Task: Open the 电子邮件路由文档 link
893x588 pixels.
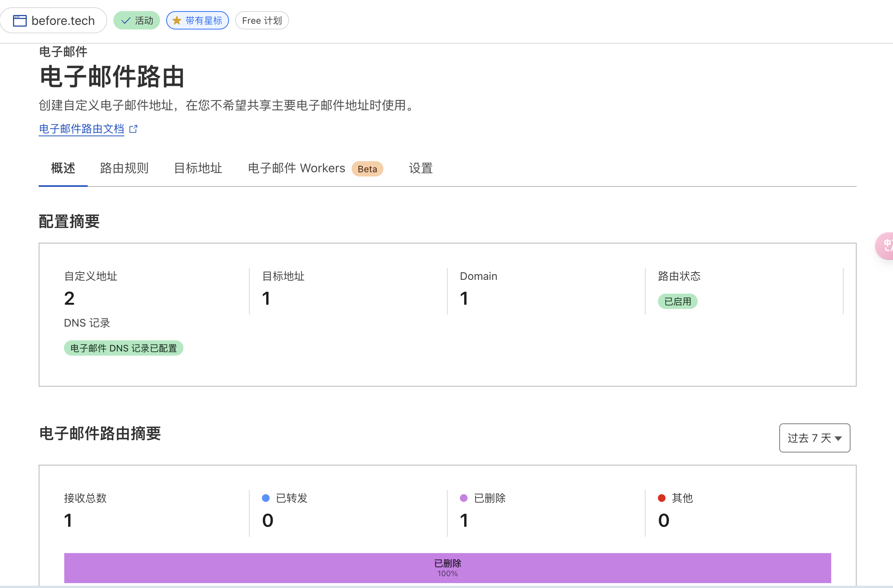Action: [x=82, y=129]
